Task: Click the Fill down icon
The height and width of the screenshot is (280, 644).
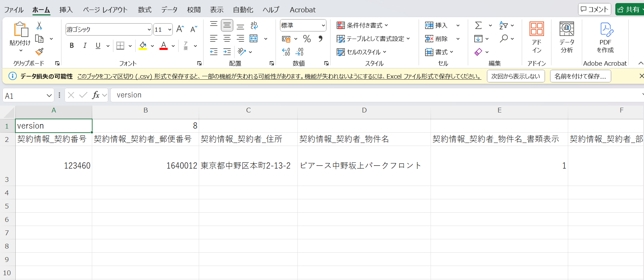Action: pyautogui.click(x=478, y=39)
